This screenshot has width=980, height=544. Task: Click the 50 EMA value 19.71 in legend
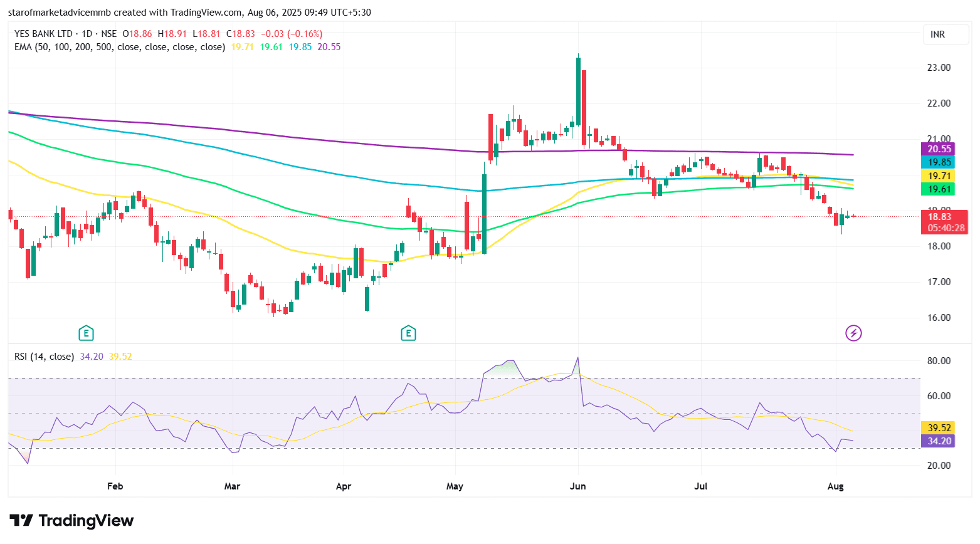[243, 47]
